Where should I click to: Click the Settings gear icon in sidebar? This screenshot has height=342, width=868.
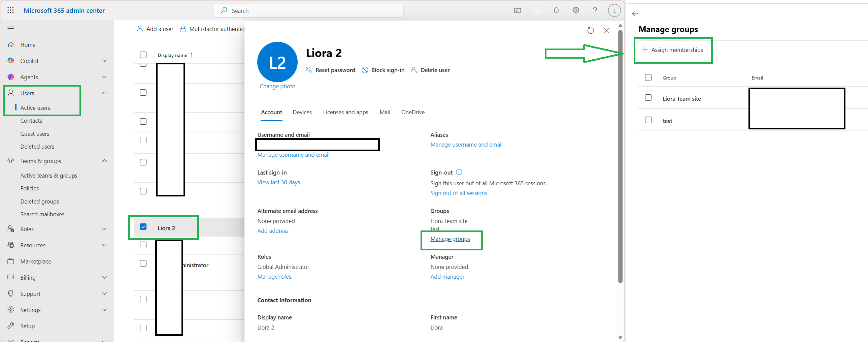coord(11,310)
